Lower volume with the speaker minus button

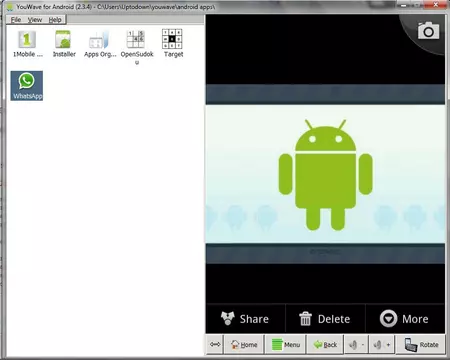pos(356,344)
